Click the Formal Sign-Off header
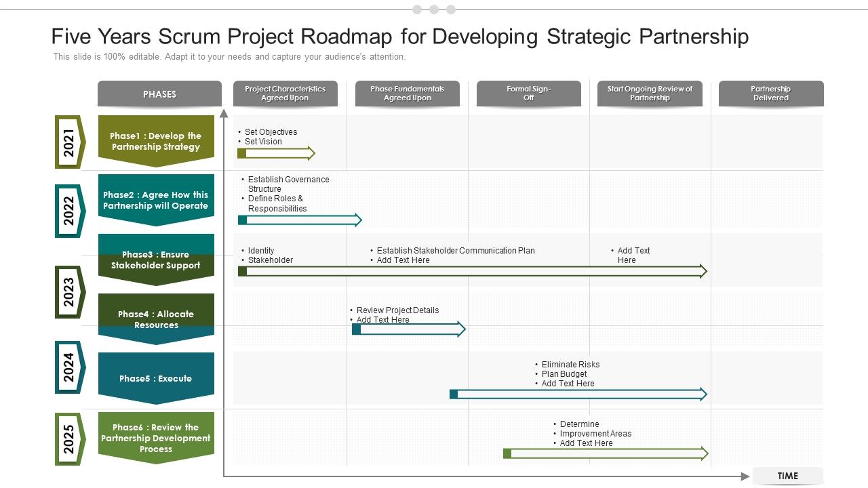 528,94
